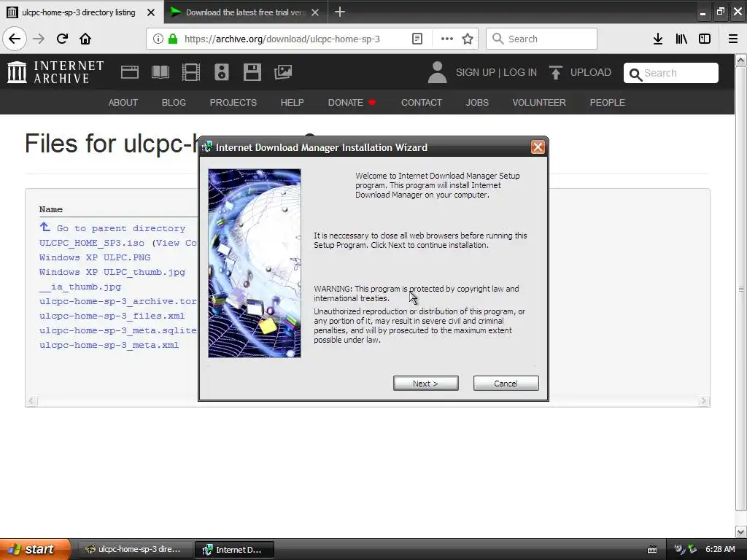Open ulcpc-home-sp-3_meta.xml link

coord(109,345)
